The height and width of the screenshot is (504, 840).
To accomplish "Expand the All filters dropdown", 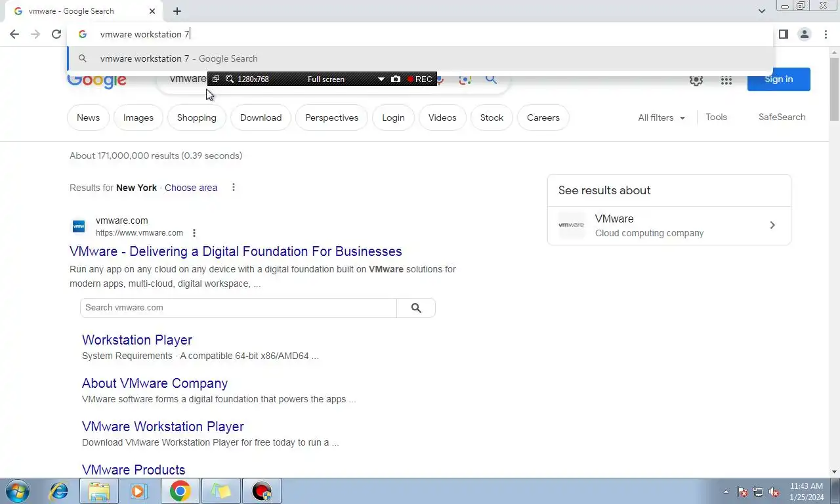I will [661, 117].
